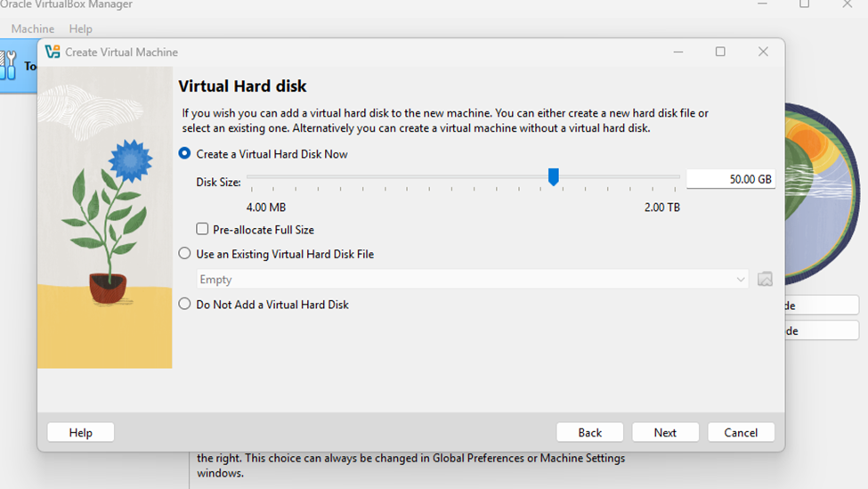Click the Disk Size slider handle
The width and height of the screenshot is (868, 489).
(x=554, y=177)
